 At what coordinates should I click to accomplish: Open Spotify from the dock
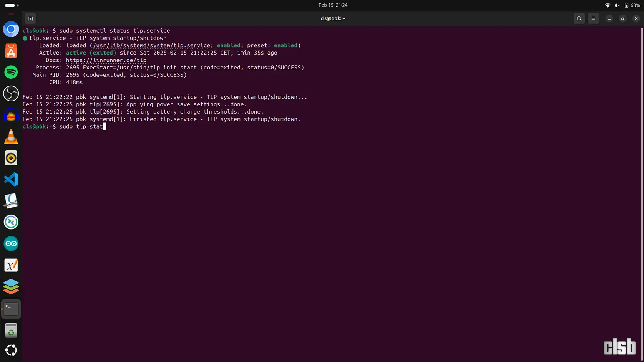(11, 72)
